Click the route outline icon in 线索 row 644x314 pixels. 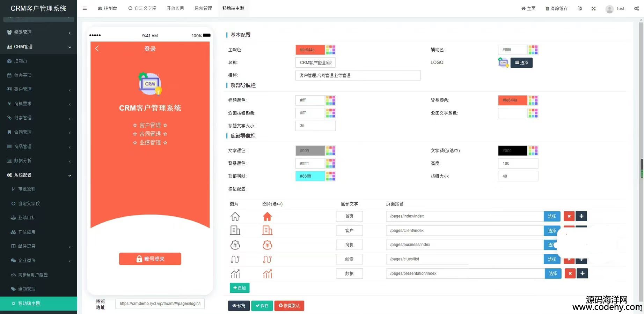point(235,259)
